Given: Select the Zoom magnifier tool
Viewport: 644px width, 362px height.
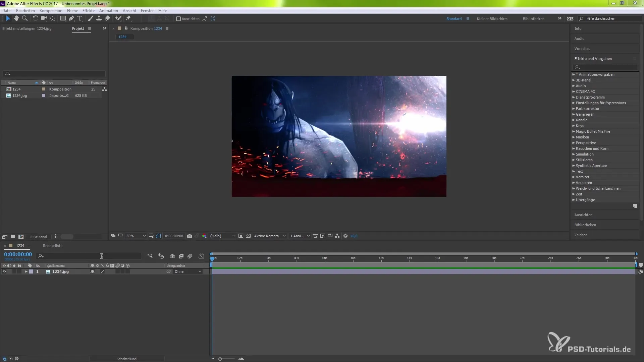Looking at the screenshot, I should [24, 18].
